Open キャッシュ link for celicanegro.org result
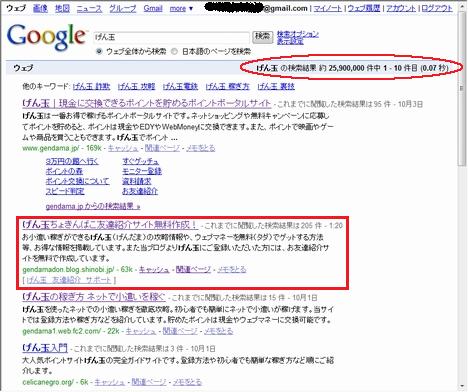Image resolution: width=468 pixels, height=392 pixels. 110,382
